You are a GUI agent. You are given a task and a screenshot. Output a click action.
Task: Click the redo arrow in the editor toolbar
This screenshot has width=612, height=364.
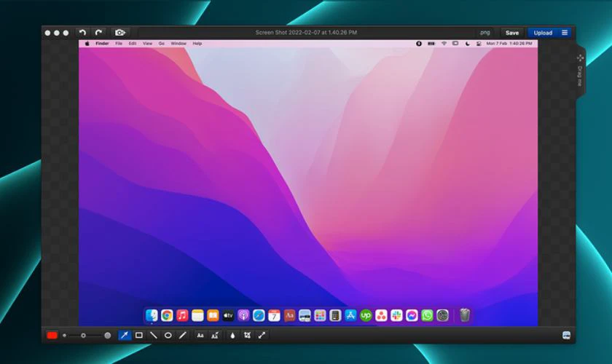pyautogui.click(x=98, y=33)
